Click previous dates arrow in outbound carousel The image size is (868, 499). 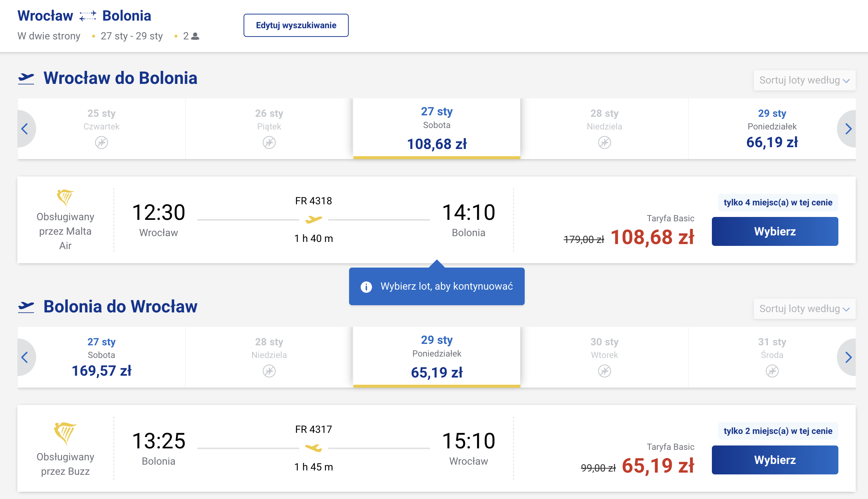click(25, 129)
